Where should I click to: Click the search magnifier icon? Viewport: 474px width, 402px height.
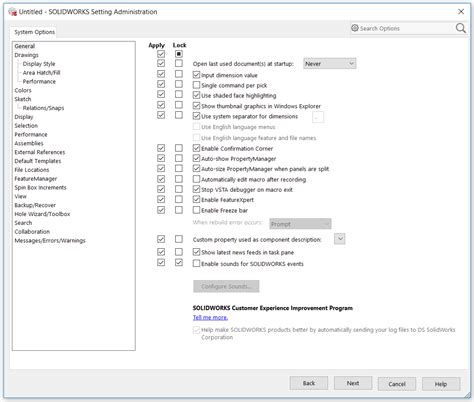click(461, 28)
